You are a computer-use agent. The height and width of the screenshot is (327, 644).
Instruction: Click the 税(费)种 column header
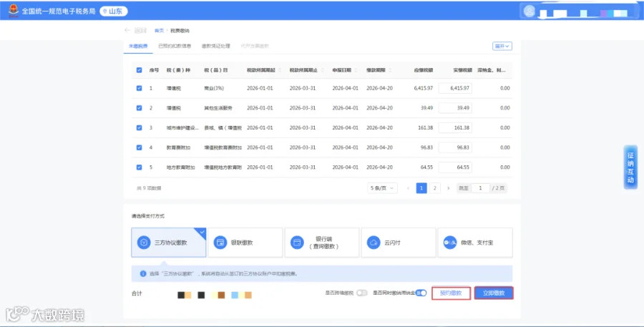[178, 70]
